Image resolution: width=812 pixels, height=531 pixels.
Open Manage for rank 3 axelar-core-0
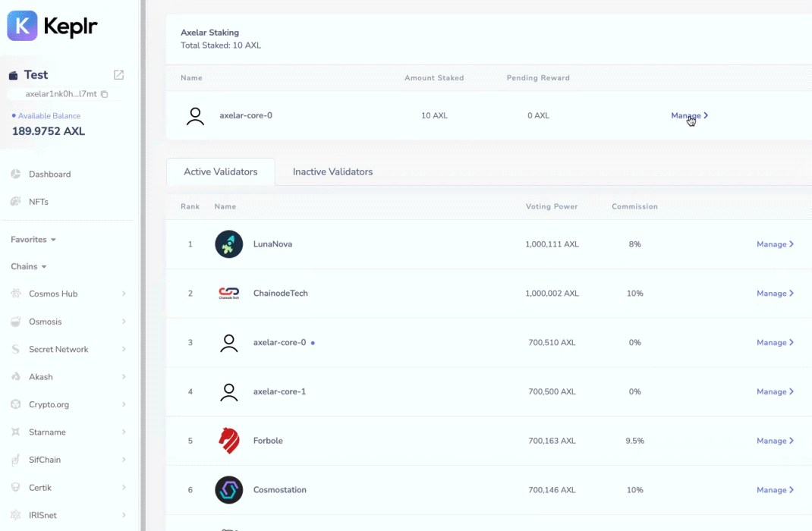pos(776,343)
